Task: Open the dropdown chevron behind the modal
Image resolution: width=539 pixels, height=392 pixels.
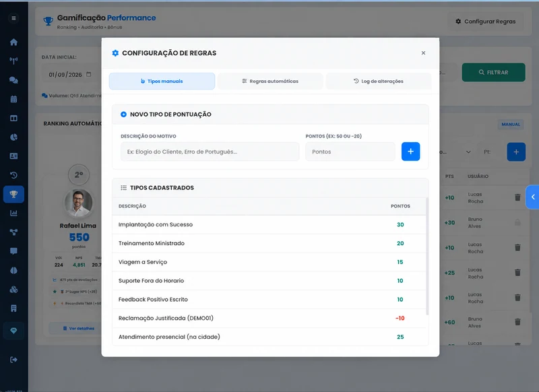Action: click(x=468, y=152)
